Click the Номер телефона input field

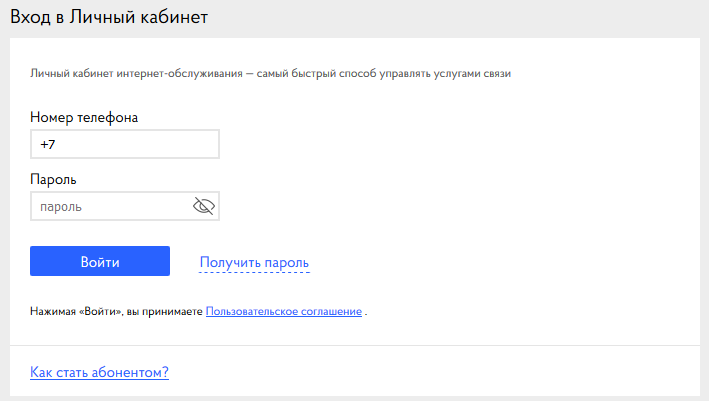pyautogui.click(x=125, y=144)
